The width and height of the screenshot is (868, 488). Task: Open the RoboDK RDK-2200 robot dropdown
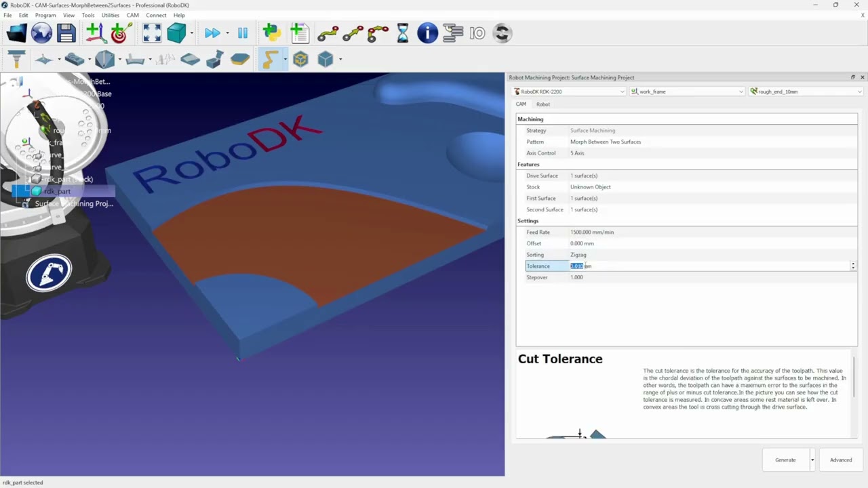tap(569, 91)
